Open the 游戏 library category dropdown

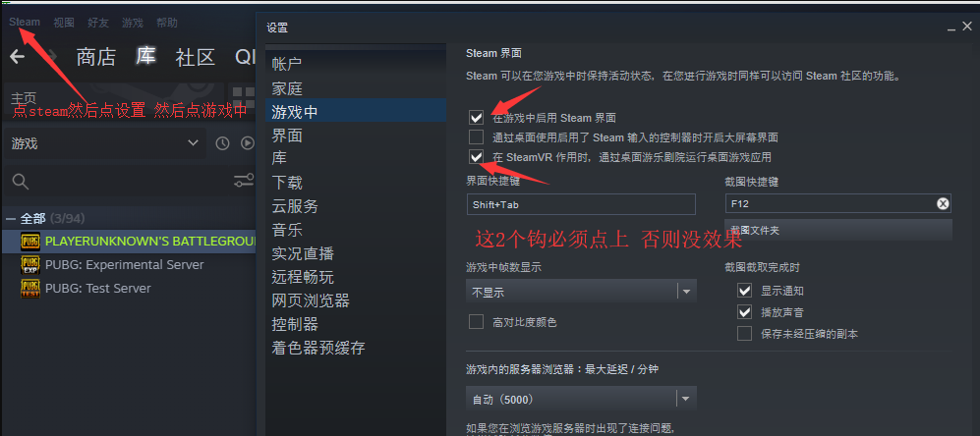pos(104,143)
